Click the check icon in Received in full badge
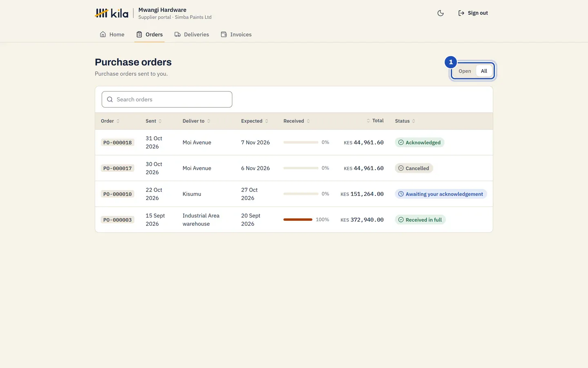 tap(401, 220)
